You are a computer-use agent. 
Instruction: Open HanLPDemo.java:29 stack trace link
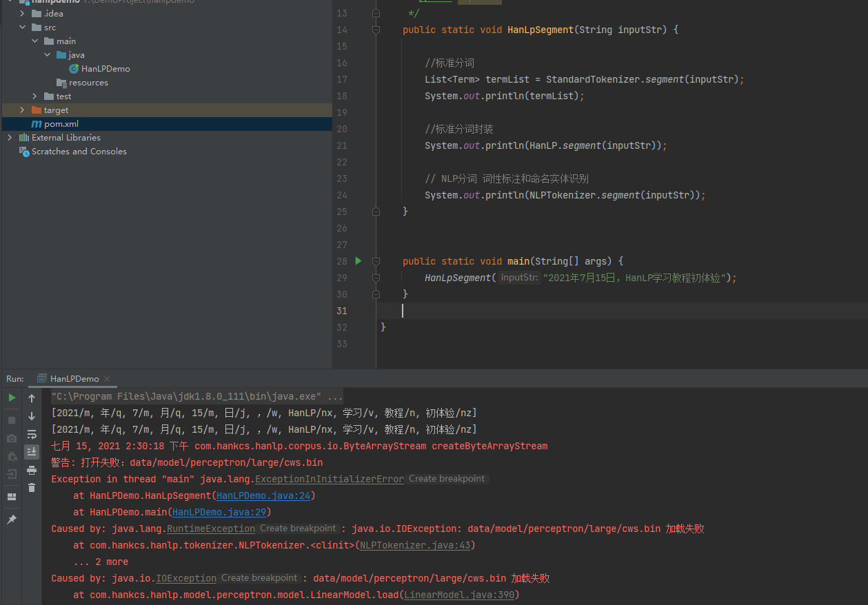pyautogui.click(x=219, y=512)
